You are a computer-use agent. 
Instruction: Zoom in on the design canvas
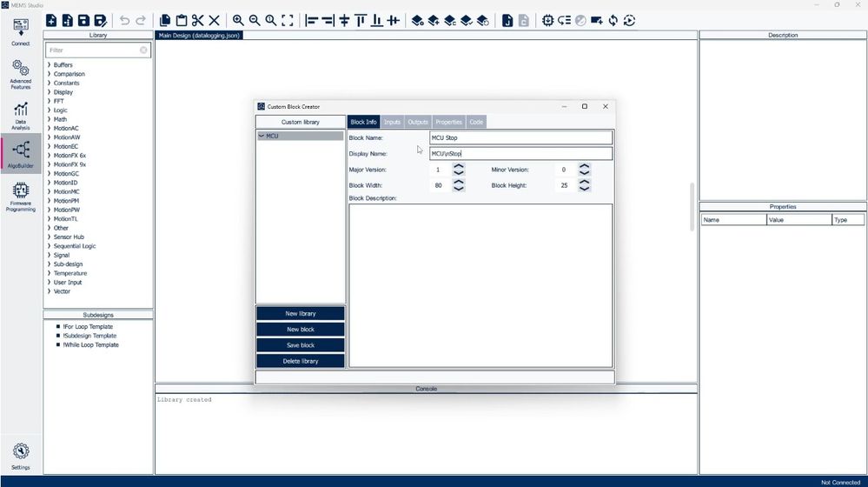[238, 21]
